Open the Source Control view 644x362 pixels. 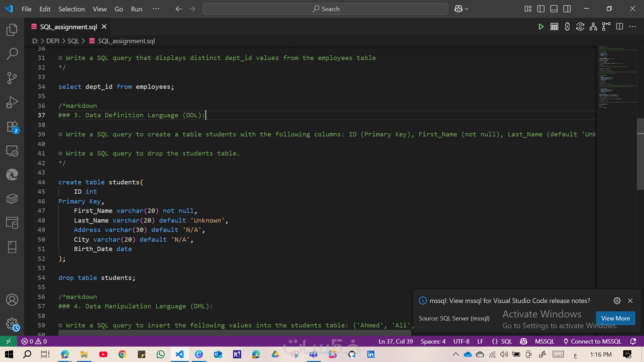[12, 78]
